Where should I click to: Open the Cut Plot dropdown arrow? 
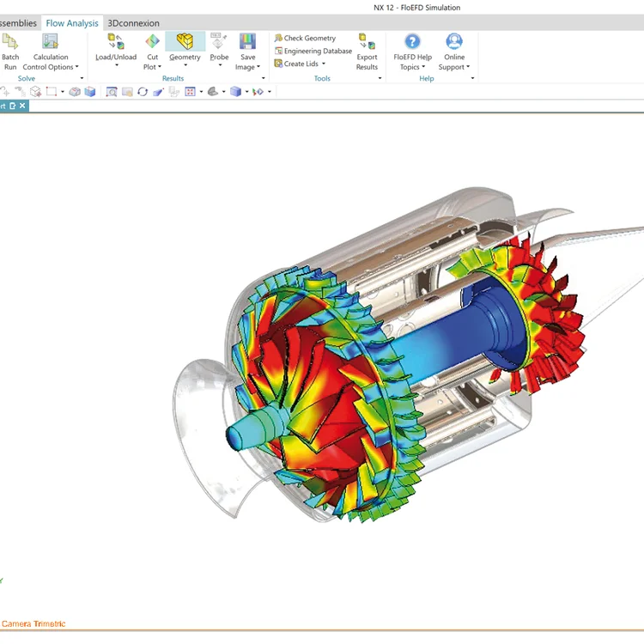160,66
